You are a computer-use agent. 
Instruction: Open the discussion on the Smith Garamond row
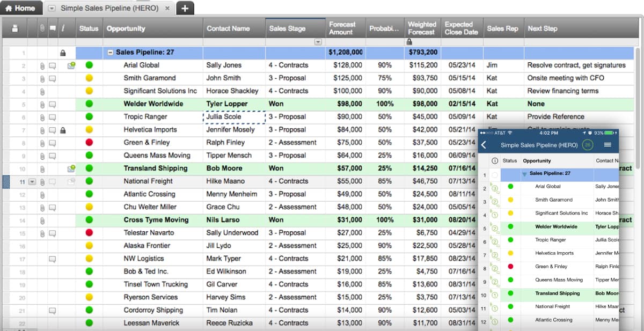53,78
